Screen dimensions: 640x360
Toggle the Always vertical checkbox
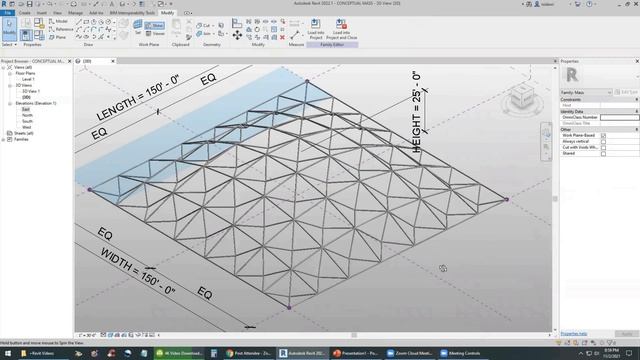coord(603,142)
